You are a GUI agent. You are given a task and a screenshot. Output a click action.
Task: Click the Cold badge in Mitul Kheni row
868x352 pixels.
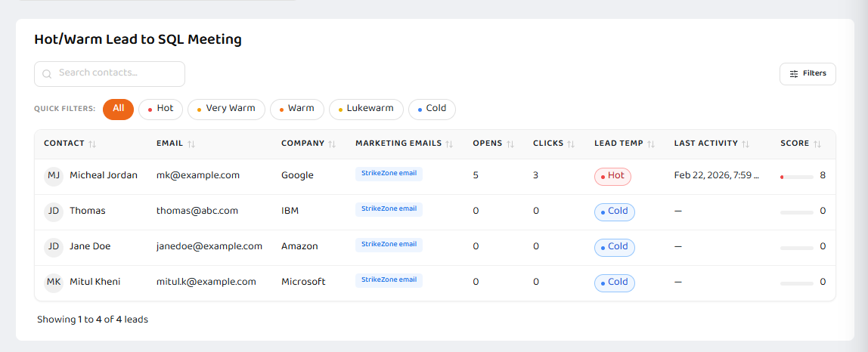tap(615, 283)
